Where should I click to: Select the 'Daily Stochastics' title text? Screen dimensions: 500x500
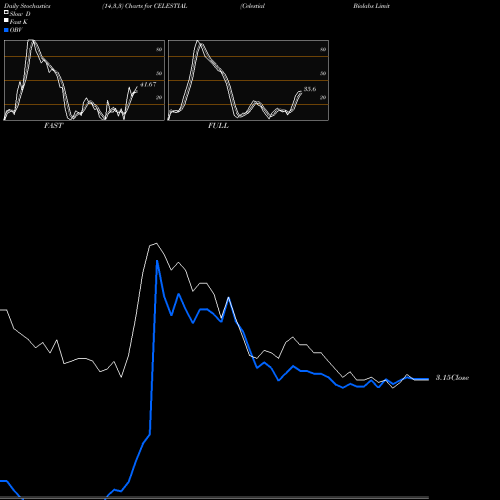point(27,6)
